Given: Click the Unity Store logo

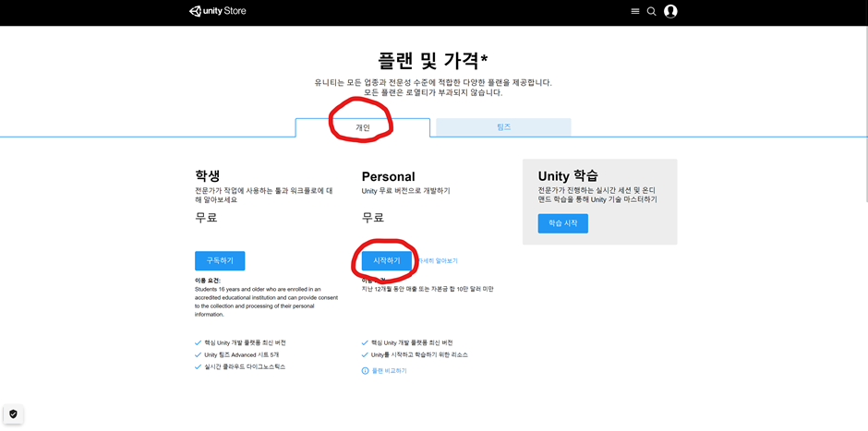Looking at the screenshot, I should (x=218, y=11).
